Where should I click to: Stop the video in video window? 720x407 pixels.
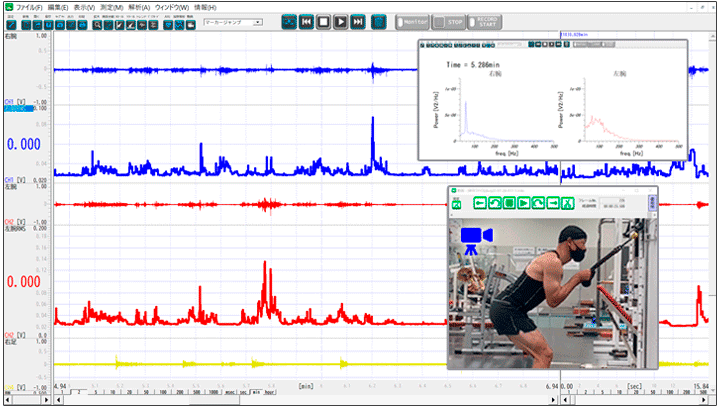coord(509,203)
